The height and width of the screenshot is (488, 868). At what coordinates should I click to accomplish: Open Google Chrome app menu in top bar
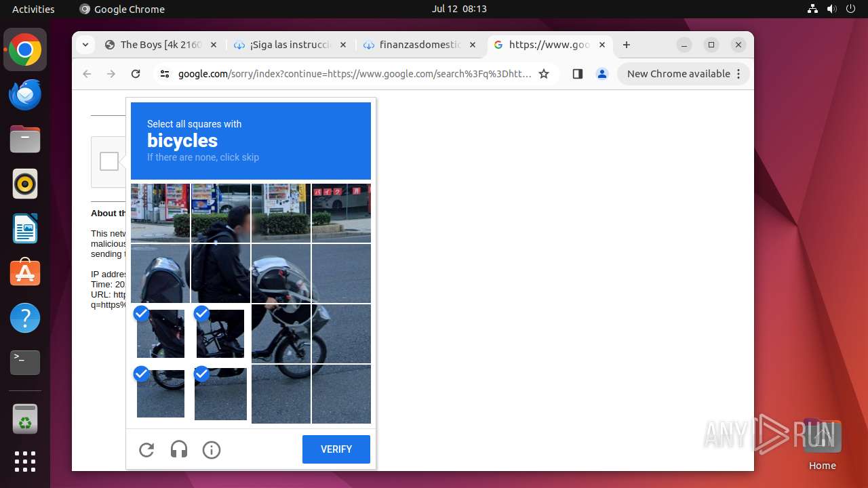click(x=122, y=9)
